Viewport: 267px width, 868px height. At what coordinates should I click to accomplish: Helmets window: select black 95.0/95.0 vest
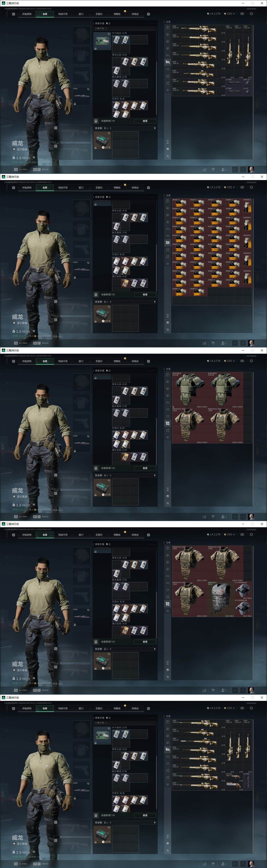coord(221,599)
